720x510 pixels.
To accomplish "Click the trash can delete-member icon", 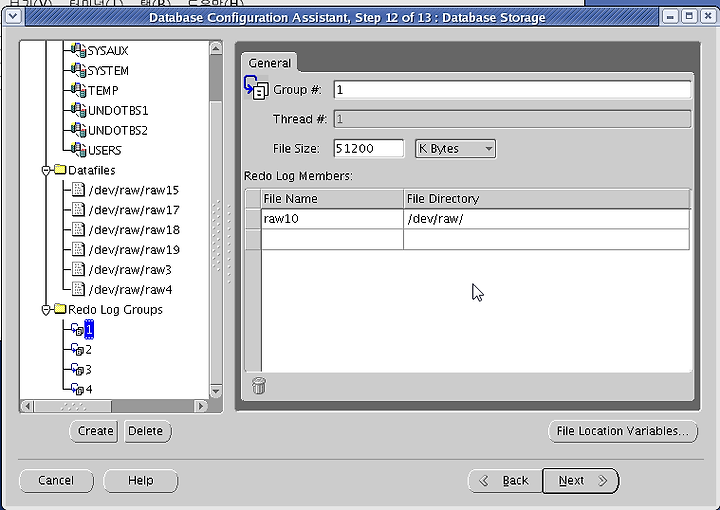I will [259, 386].
